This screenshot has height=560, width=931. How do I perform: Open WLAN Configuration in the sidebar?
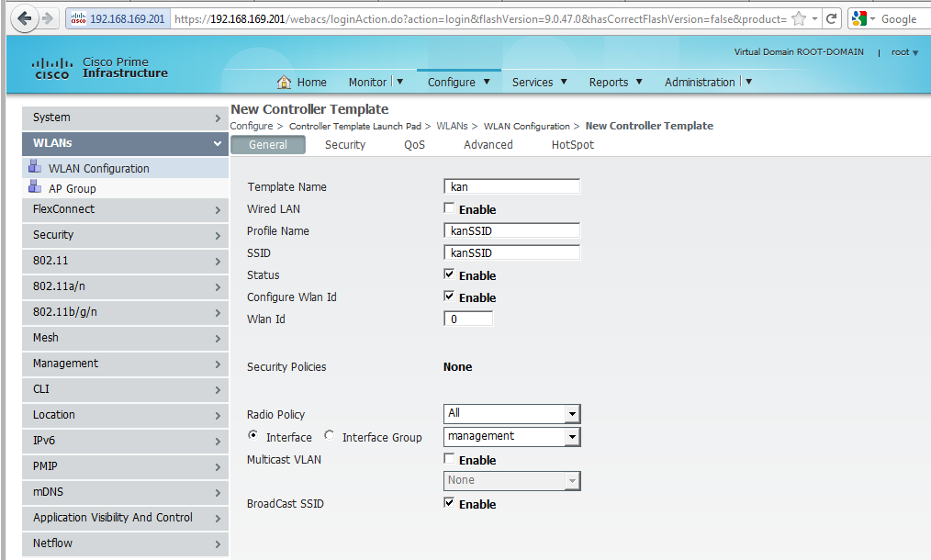tap(98, 169)
